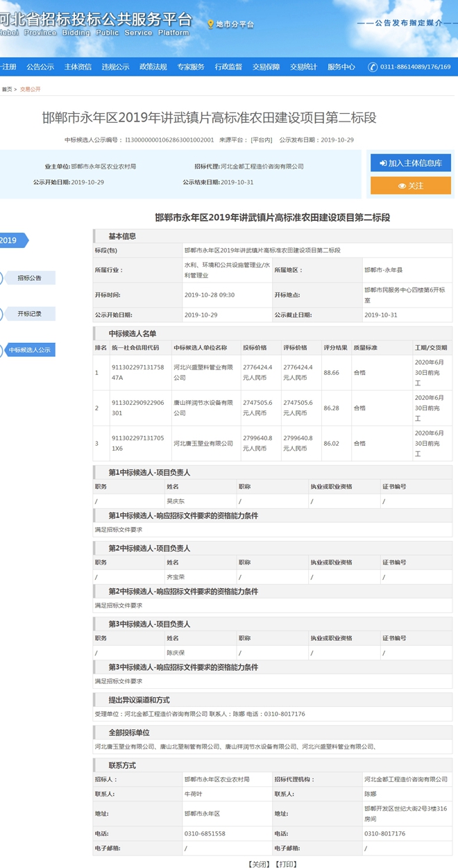Follow the 交易公开 breadcrumb link

(x=31, y=90)
